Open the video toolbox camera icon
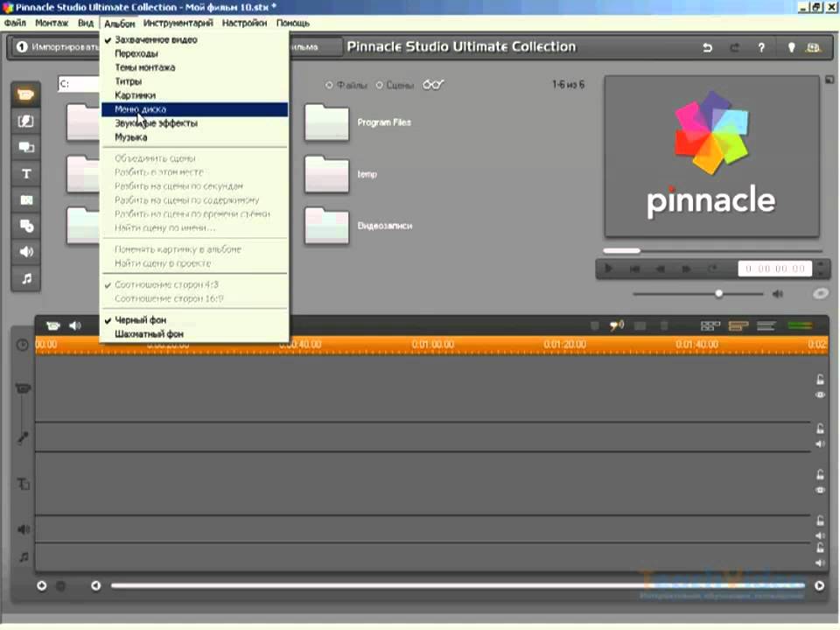 pyautogui.click(x=53, y=325)
